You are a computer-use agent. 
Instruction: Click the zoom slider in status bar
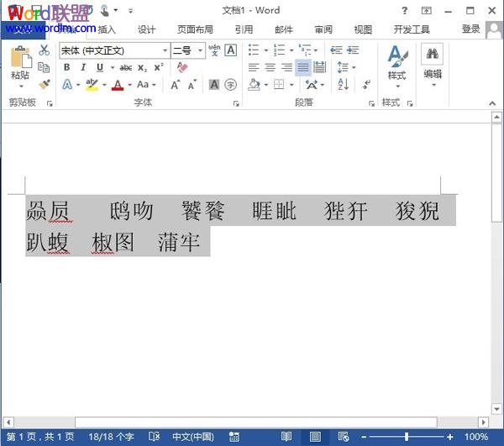pyautogui.click(x=407, y=437)
